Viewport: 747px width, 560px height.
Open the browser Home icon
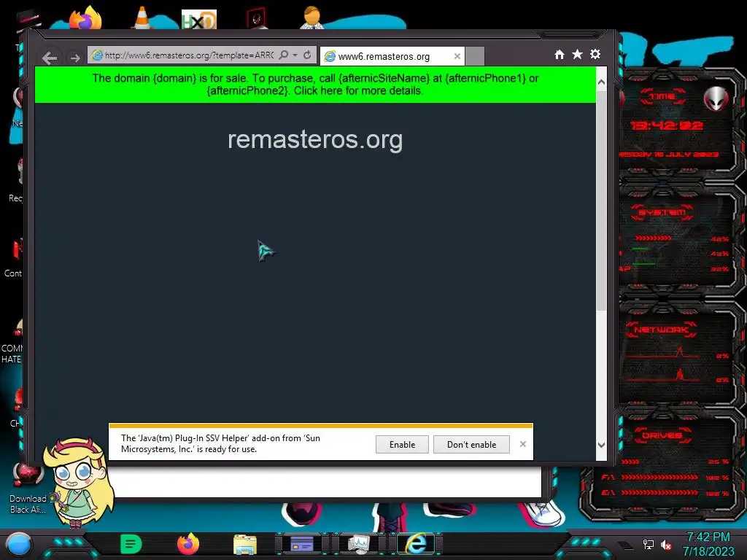[560, 54]
